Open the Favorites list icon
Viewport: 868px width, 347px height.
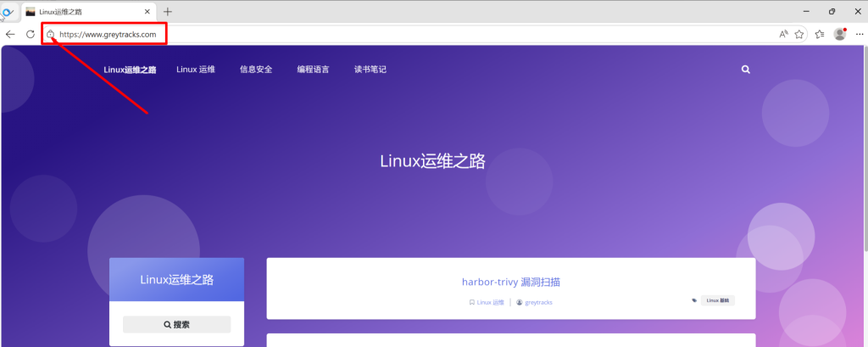pyautogui.click(x=820, y=34)
